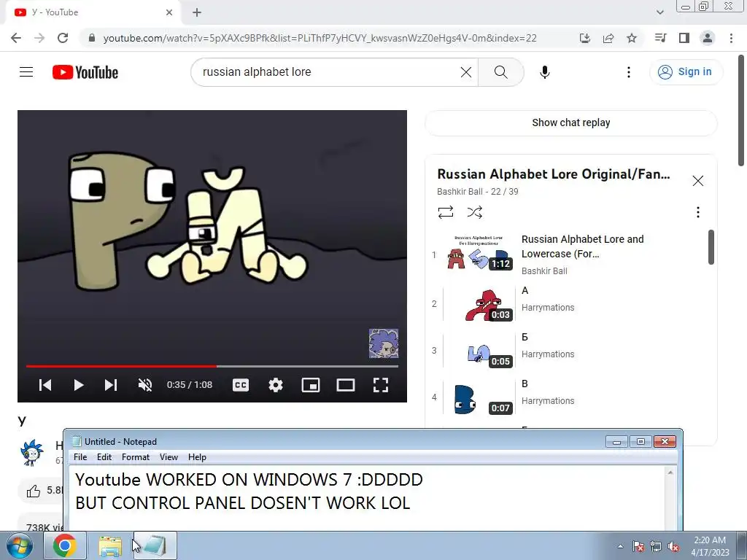Click the playlist scrollbar

(711, 246)
